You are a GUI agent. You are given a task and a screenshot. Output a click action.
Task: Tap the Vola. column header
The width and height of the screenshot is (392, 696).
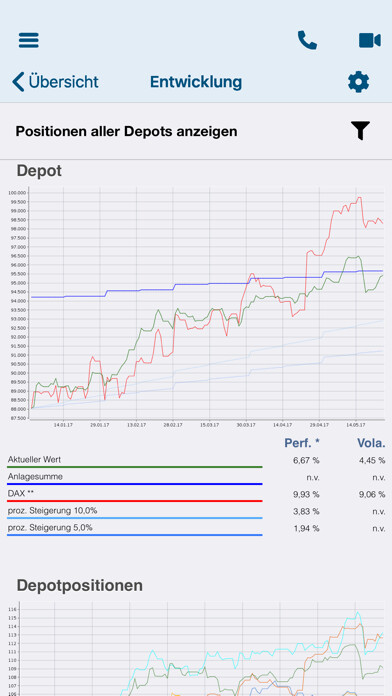371,443
